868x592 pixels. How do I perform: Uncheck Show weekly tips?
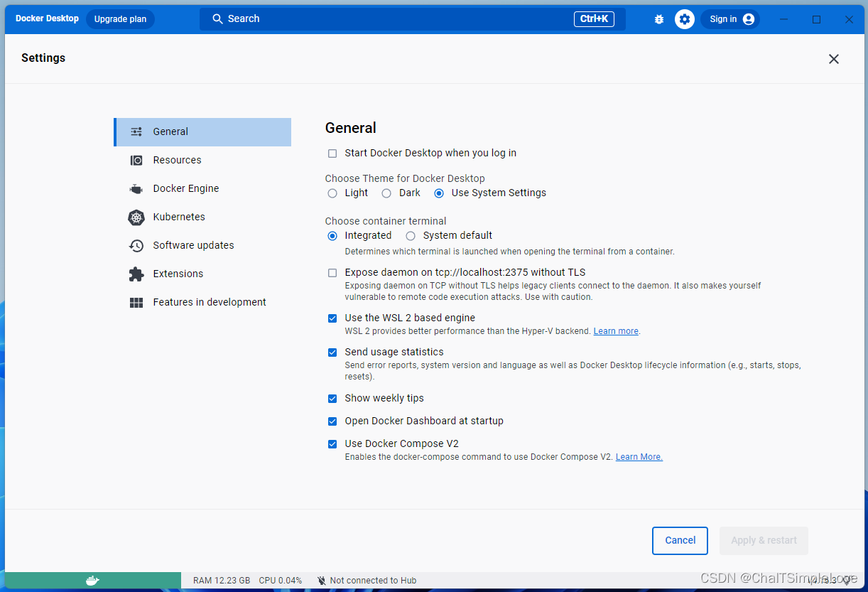[332, 399]
